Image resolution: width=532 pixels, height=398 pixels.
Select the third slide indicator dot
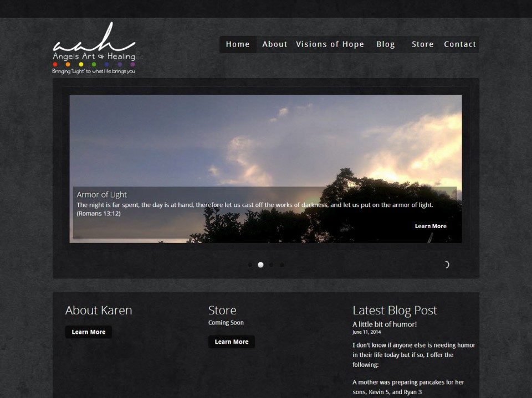click(272, 265)
